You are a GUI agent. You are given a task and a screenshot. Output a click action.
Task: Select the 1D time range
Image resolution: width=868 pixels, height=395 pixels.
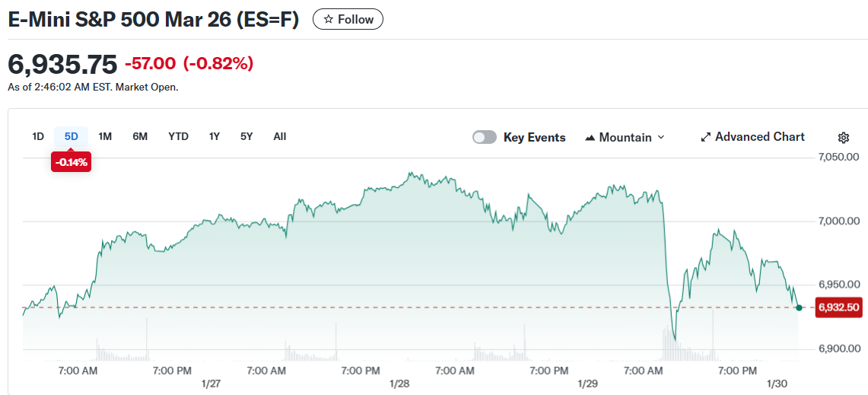click(x=38, y=137)
